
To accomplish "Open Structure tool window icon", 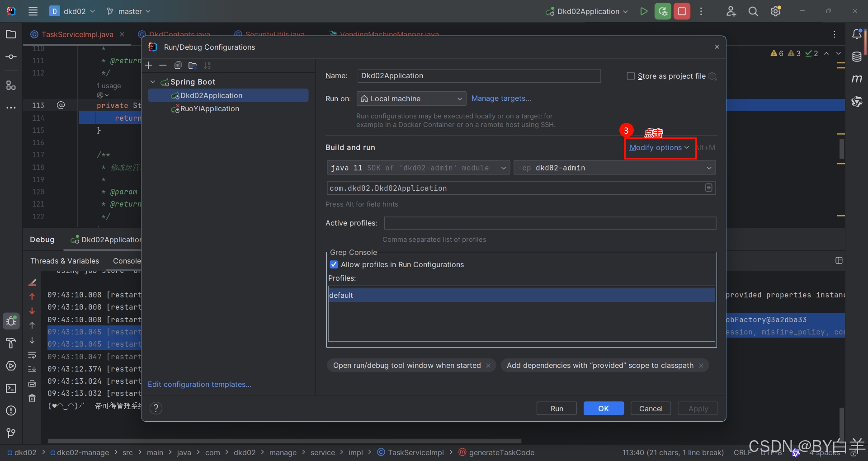I will click(11, 85).
